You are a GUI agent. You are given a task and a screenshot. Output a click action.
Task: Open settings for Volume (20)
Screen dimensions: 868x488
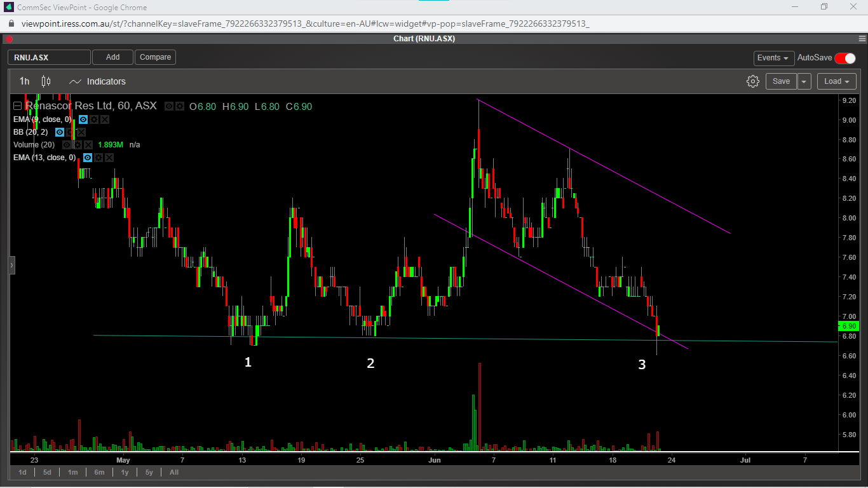coord(78,145)
